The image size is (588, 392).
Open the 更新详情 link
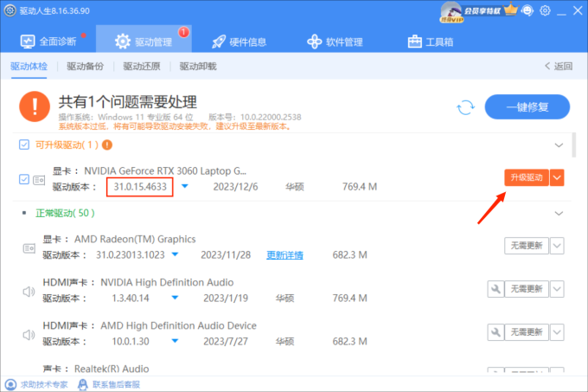[x=284, y=255]
